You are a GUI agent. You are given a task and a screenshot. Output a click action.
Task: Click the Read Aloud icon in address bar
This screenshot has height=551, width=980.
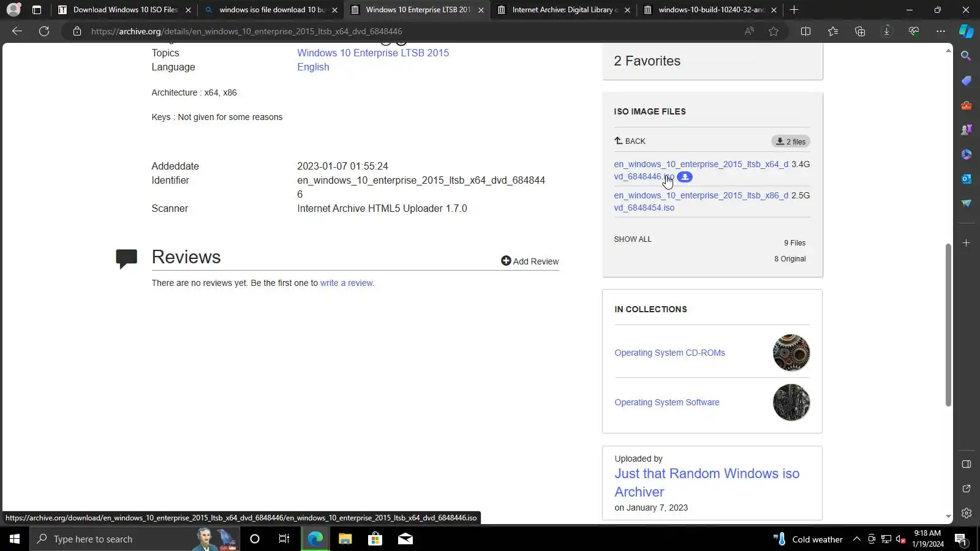point(749,31)
